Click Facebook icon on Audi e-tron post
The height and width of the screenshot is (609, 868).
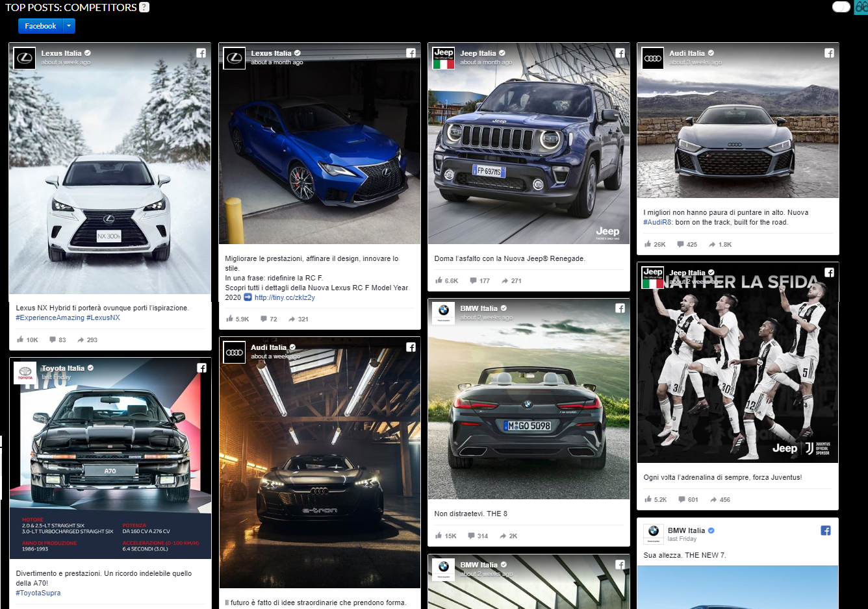pyautogui.click(x=411, y=347)
